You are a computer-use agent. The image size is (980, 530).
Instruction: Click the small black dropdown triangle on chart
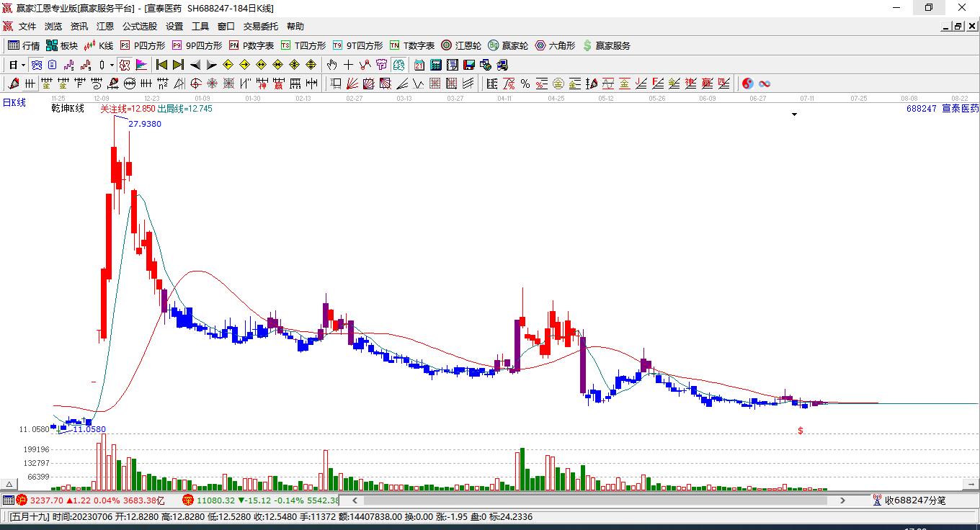tap(795, 114)
